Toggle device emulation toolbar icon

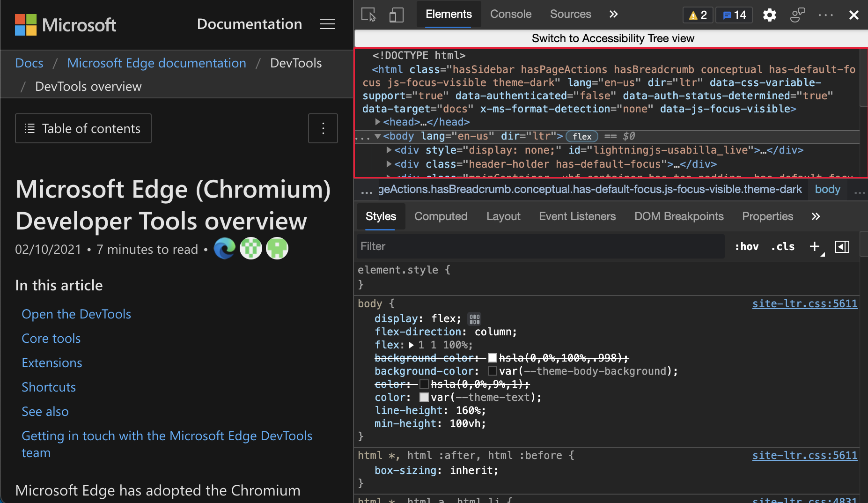[396, 15]
